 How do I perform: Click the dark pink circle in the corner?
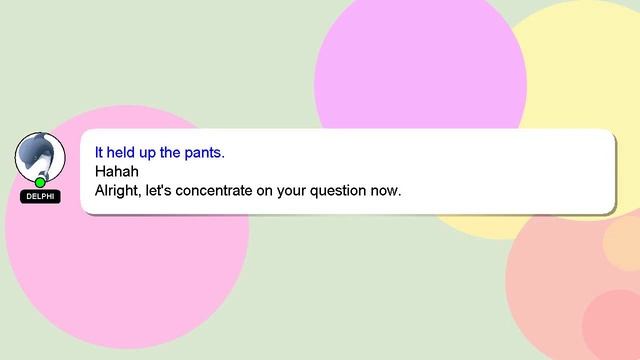[x=614, y=327]
